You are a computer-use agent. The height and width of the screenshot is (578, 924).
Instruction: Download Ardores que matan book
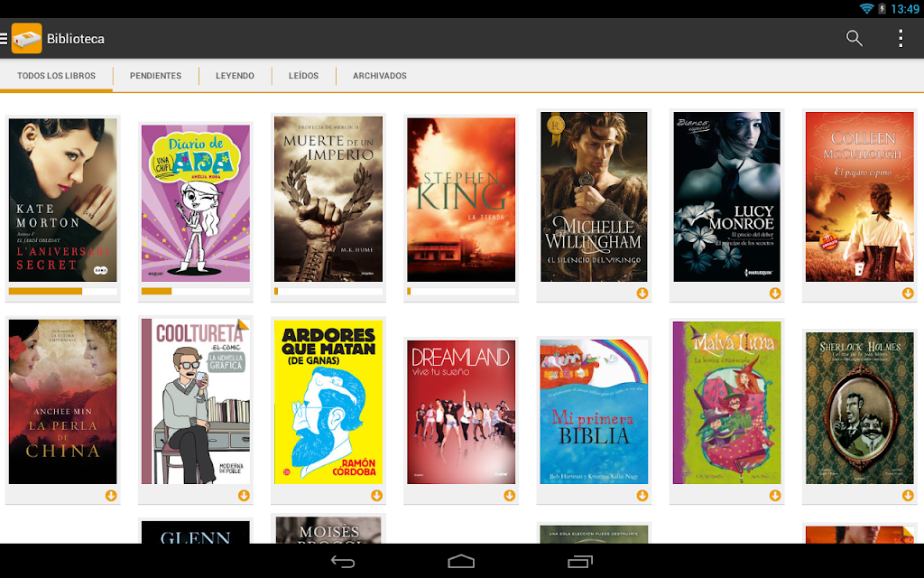pos(376,496)
